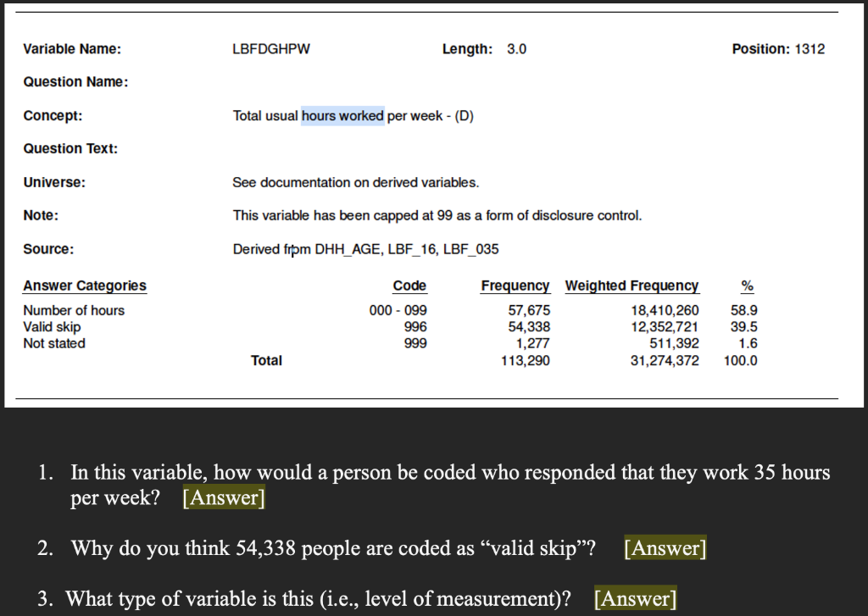Click the underlined "%" column header
Image resolution: width=868 pixels, height=616 pixels.
[747, 286]
